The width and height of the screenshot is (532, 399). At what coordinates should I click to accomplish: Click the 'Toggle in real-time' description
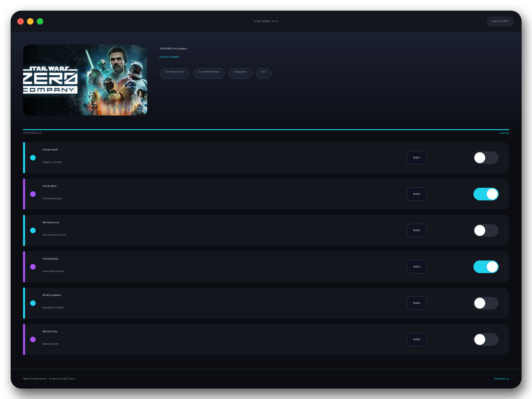52,162
